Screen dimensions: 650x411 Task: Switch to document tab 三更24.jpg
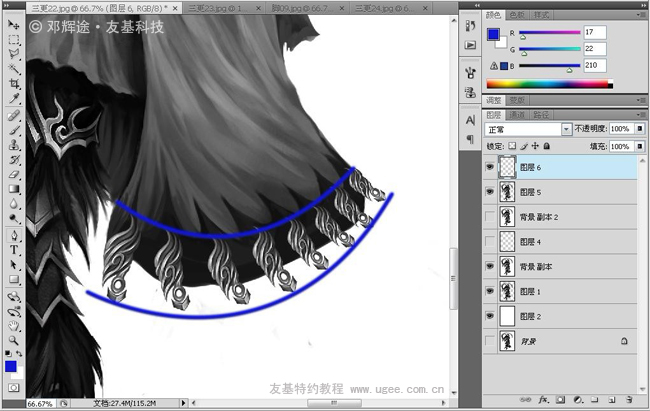(x=391, y=8)
